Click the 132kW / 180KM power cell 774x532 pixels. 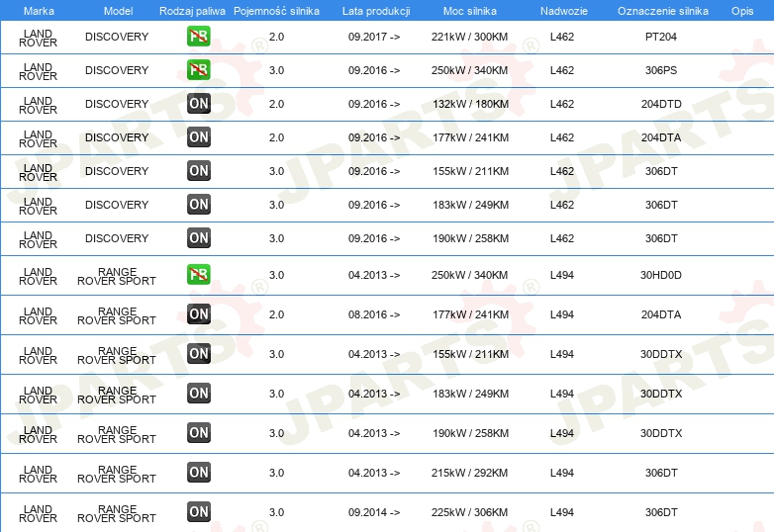coord(470,104)
